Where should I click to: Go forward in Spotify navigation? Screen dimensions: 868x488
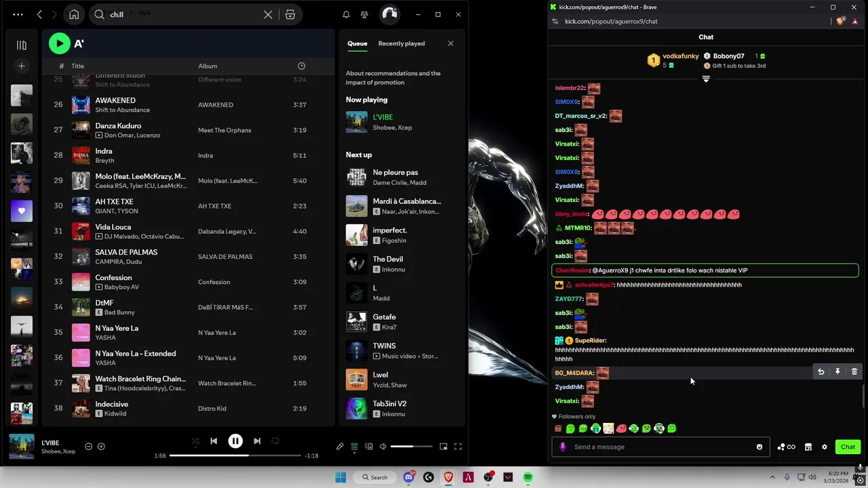pos(55,14)
